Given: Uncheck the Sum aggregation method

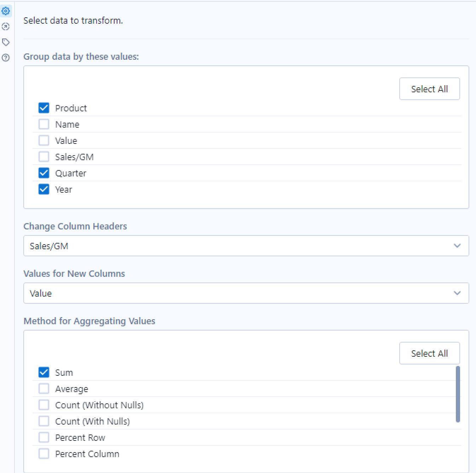Looking at the screenshot, I should pyautogui.click(x=44, y=372).
